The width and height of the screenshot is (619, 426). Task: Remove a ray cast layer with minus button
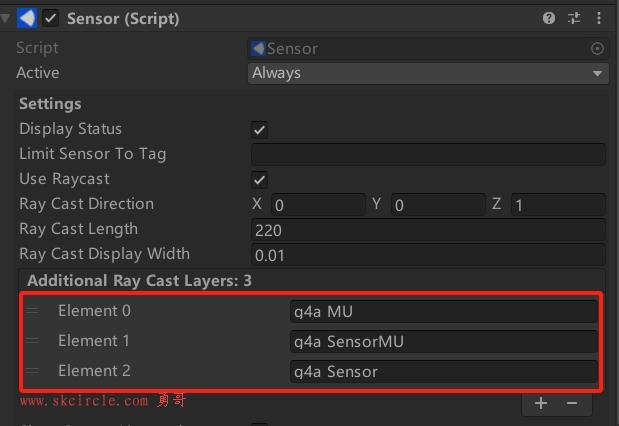(x=572, y=403)
